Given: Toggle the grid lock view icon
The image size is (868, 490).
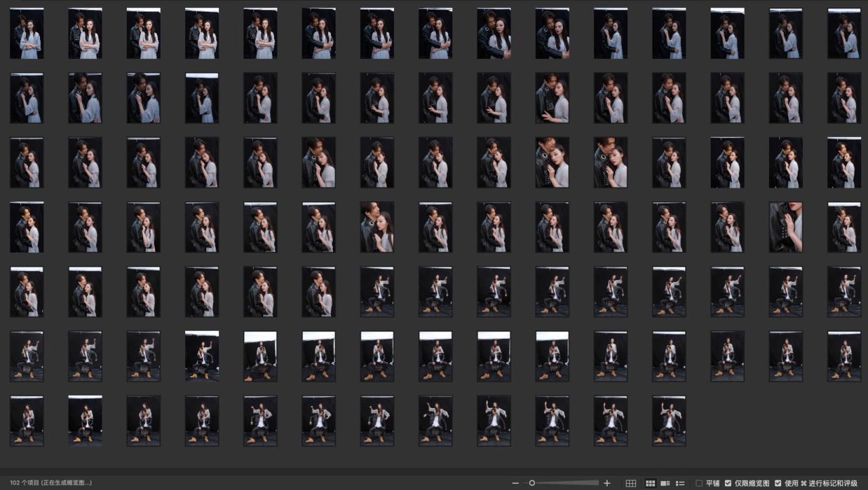Looking at the screenshot, I should click(x=631, y=483).
